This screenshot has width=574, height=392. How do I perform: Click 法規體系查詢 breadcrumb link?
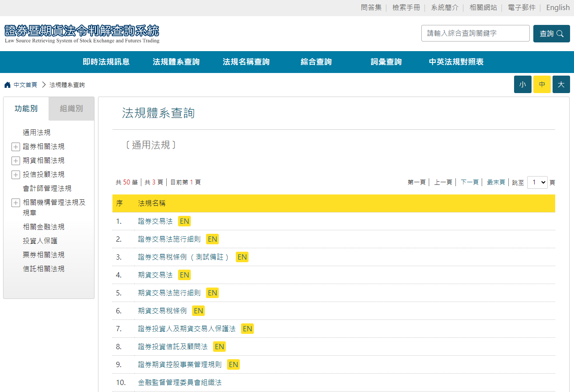click(67, 85)
